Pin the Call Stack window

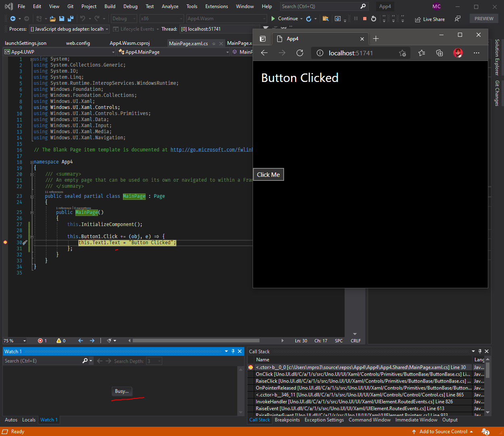tap(480, 351)
